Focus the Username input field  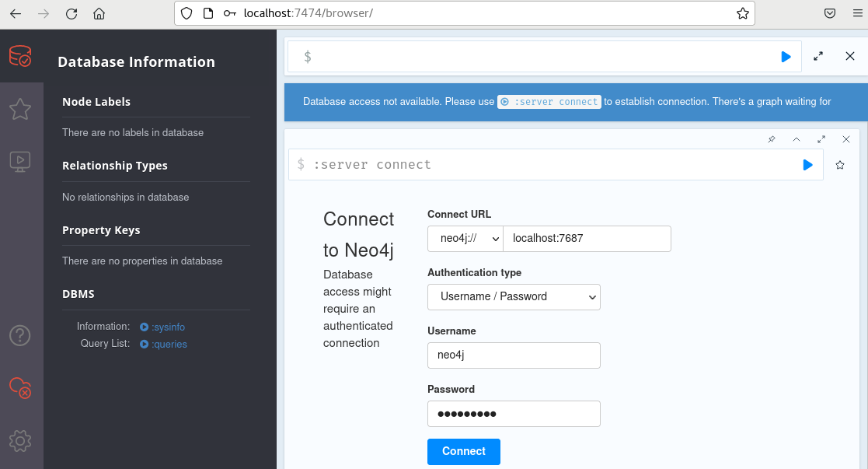click(x=514, y=355)
